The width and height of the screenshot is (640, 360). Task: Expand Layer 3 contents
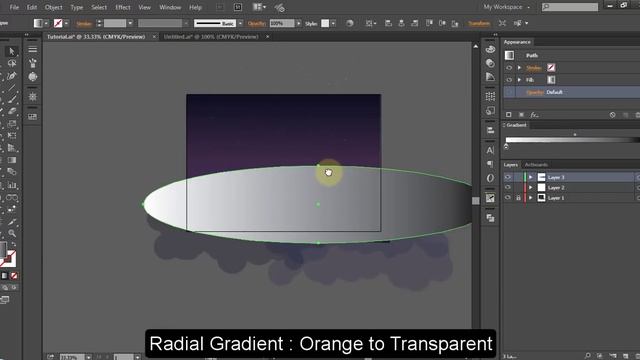point(531,177)
